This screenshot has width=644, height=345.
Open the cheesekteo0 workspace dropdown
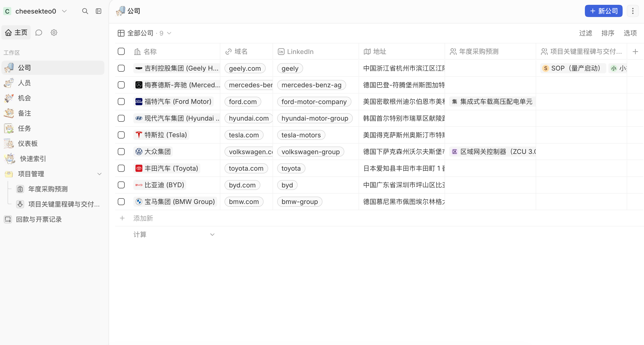[35, 11]
